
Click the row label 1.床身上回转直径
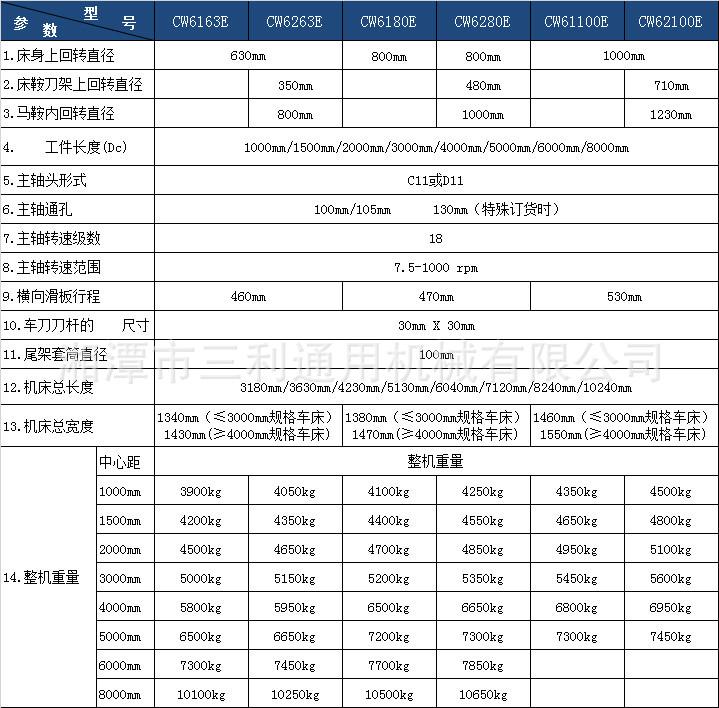click(x=59, y=55)
